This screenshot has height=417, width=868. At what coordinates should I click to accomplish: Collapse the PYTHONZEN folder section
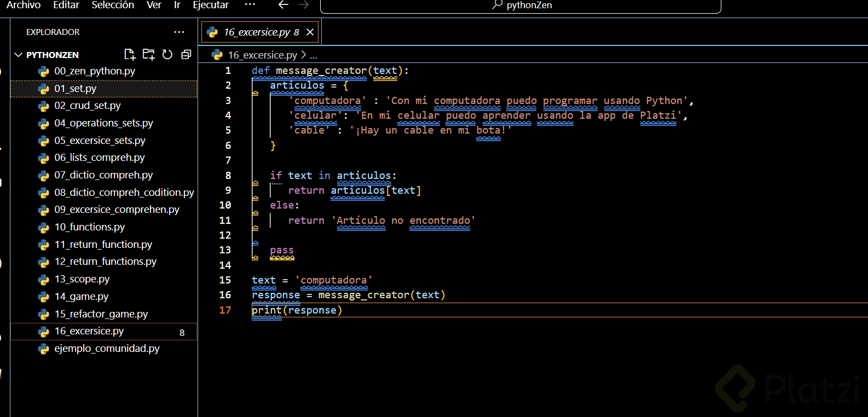click(18, 55)
